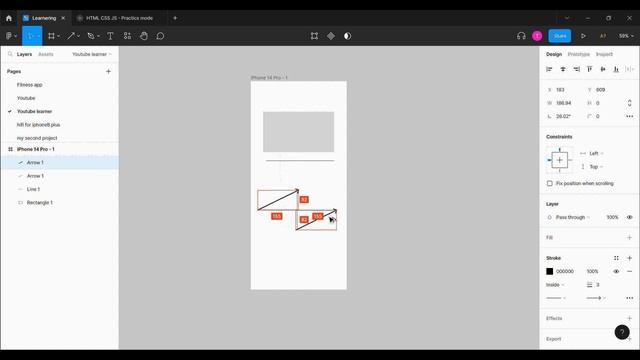
Task: Align vertical centers icon
Action: [x=603, y=69]
